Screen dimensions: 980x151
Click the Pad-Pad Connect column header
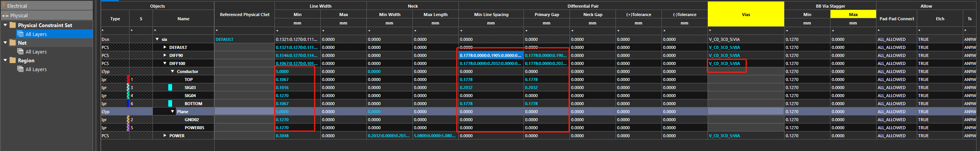click(896, 18)
